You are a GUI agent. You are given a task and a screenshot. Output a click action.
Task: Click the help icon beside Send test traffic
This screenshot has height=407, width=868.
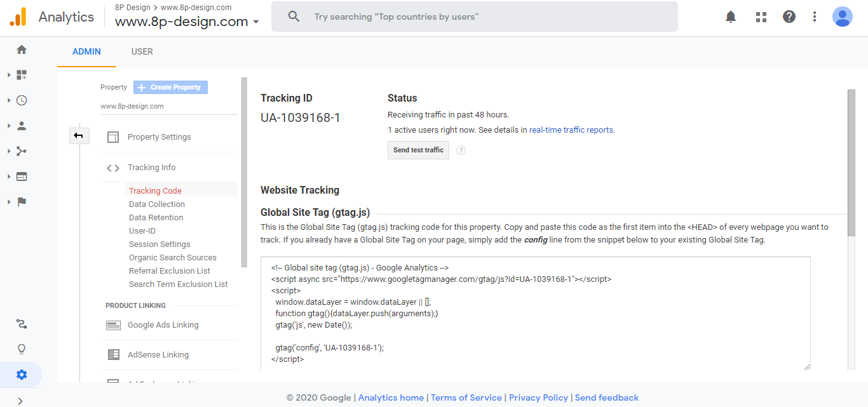(461, 150)
